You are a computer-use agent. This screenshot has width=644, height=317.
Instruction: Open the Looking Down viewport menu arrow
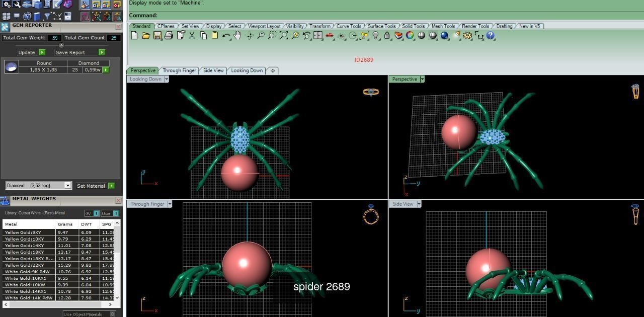pos(167,79)
